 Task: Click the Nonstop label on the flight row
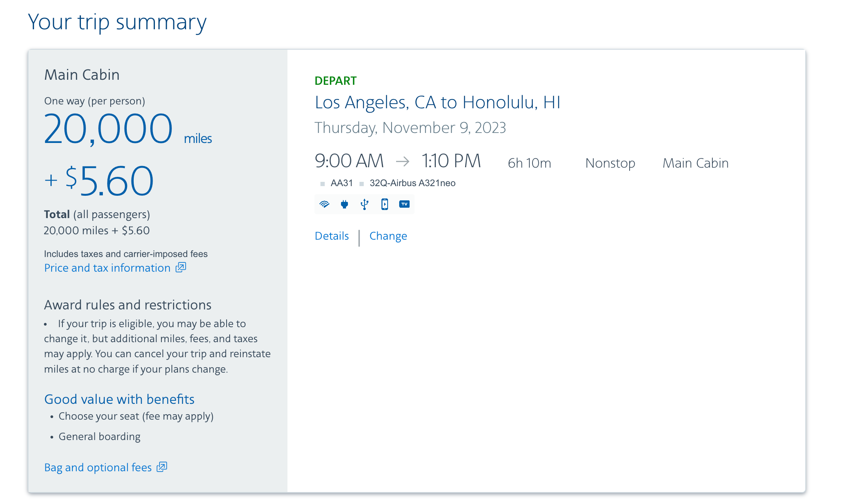(x=610, y=163)
